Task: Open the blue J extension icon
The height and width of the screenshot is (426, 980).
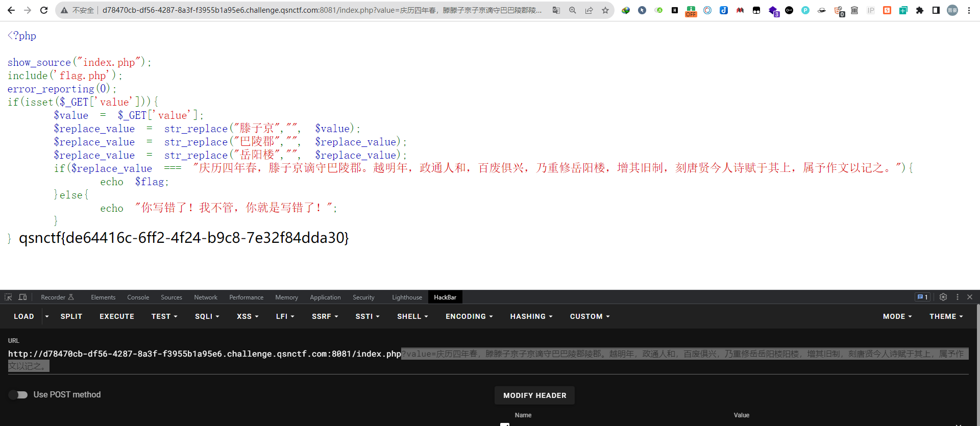Action: click(724, 10)
